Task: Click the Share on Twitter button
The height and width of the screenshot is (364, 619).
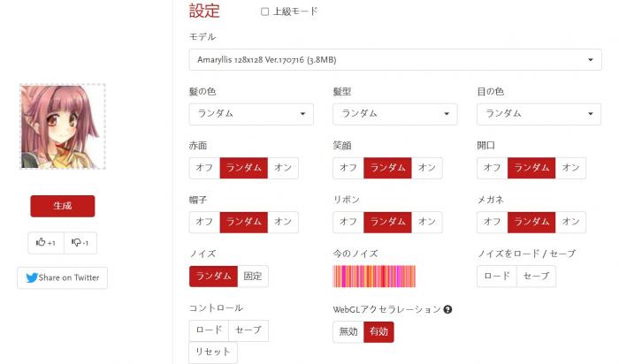Action: coord(62,277)
